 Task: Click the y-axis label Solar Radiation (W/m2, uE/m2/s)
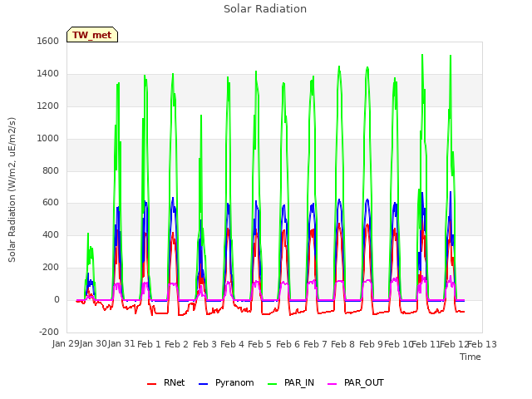click(12, 190)
